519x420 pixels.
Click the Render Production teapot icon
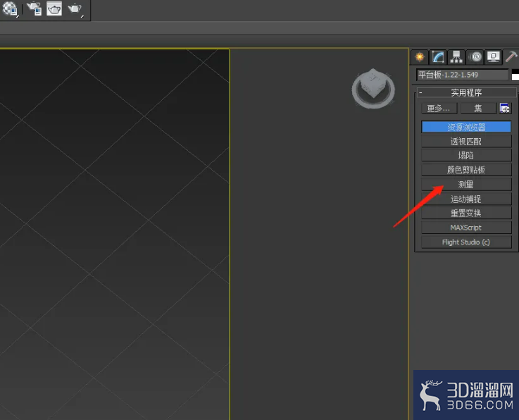pyautogui.click(x=75, y=8)
